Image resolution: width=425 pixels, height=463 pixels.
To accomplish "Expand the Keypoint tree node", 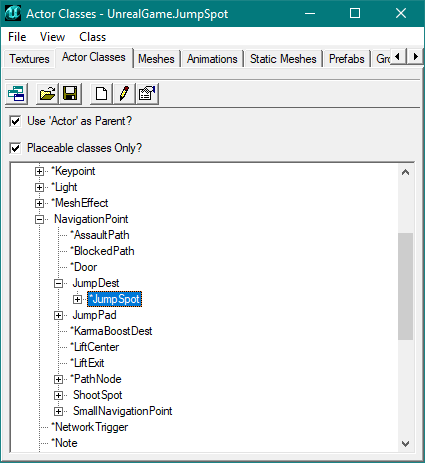I will click(x=39, y=171).
